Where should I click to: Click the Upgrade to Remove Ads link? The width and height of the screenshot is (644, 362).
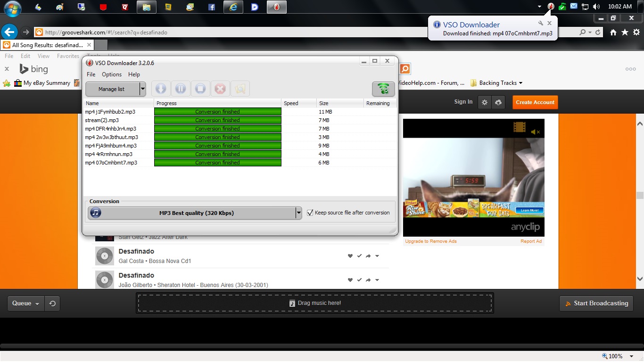point(431,241)
